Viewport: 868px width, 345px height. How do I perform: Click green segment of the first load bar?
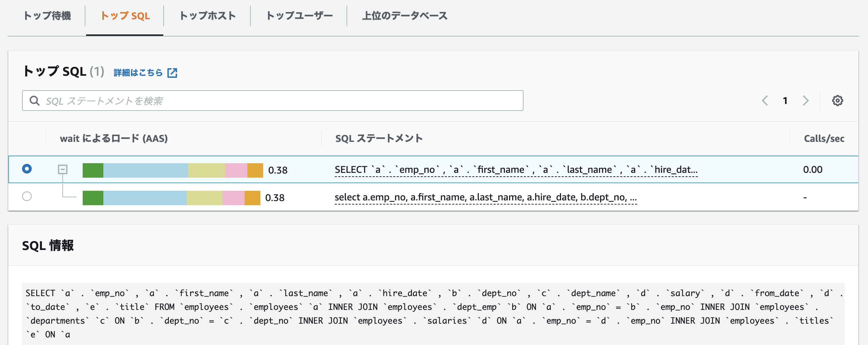[93, 170]
